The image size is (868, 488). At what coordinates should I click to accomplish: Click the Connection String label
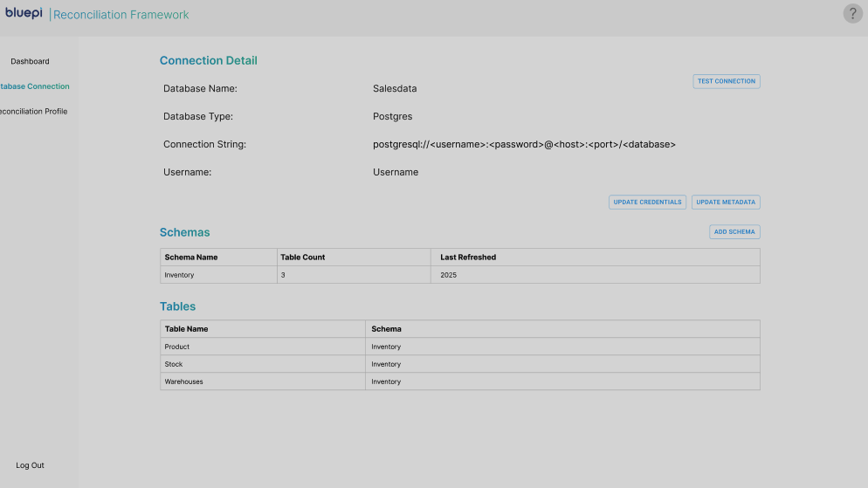(x=204, y=144)
